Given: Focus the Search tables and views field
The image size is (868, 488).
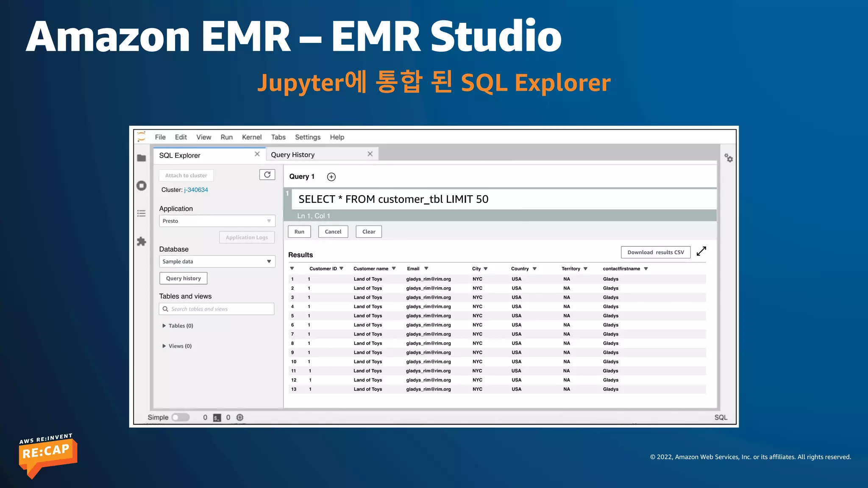Looking at the screenshot, I should tap(217, 309).
